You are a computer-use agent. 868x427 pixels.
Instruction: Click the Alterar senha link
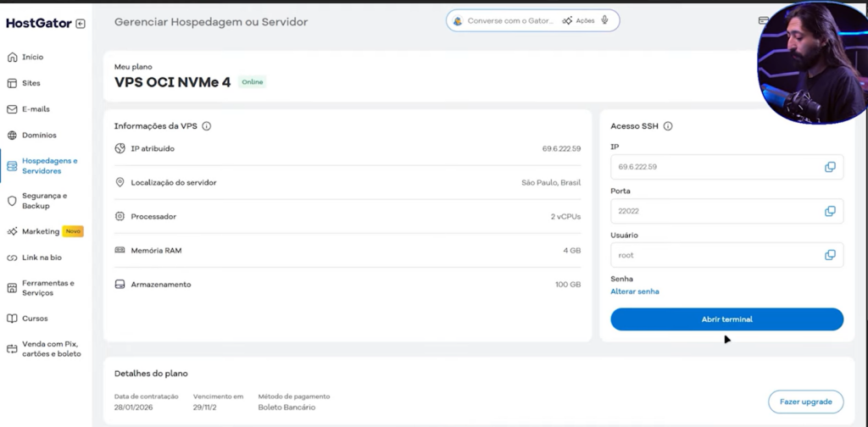click(x=634, y=291)
